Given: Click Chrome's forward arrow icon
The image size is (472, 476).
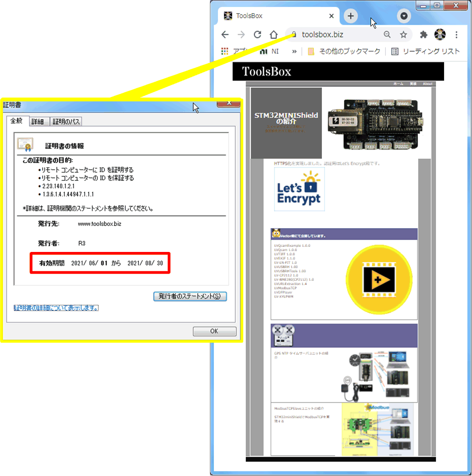Looking at the screenshot, I should 241,34.
